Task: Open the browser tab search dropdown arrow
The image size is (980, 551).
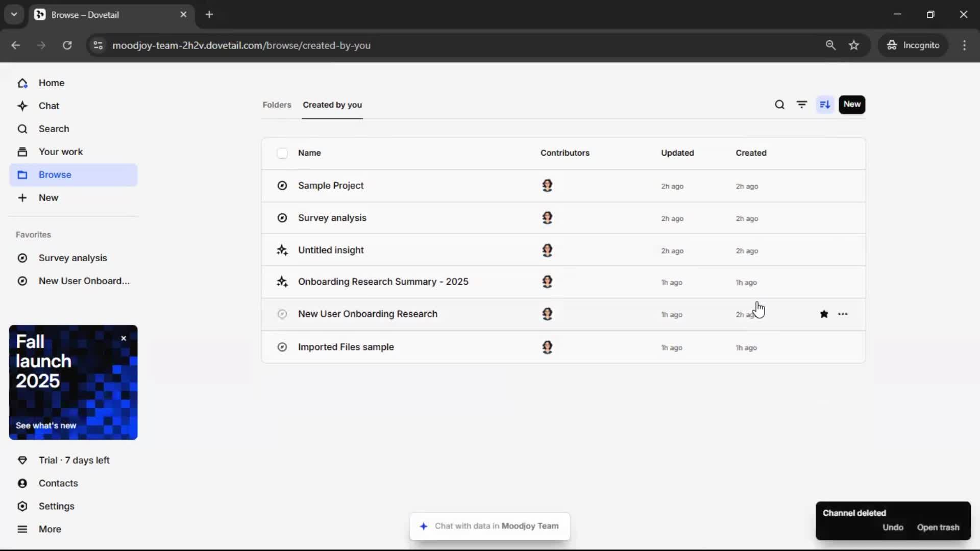Action: (14, 14)
